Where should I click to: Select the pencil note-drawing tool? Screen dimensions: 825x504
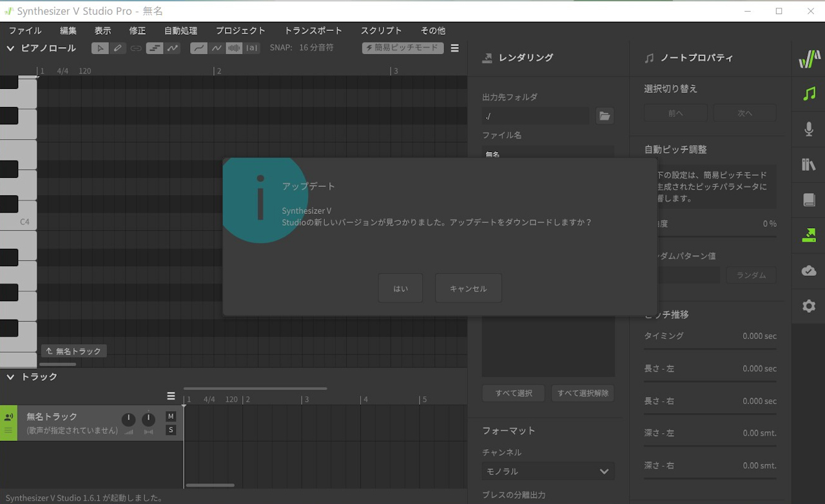(118, 48)
